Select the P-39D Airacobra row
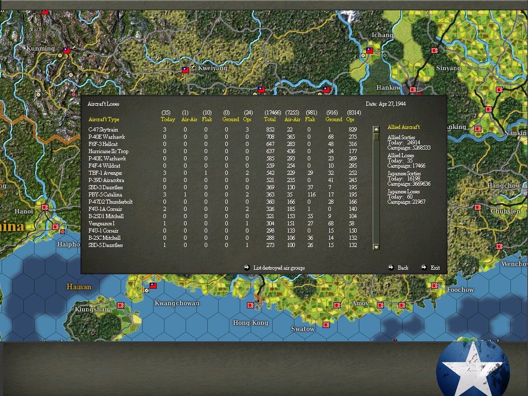 [224, 180]
